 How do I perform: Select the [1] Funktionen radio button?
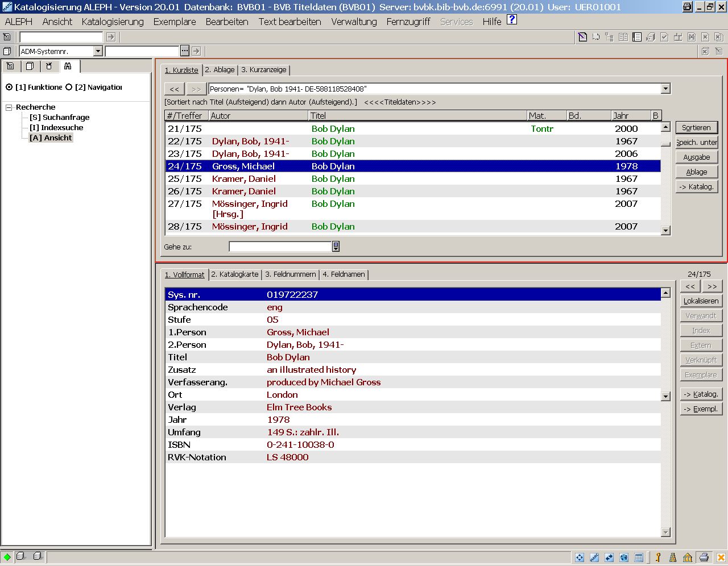pyautogui.click(x=9, y=87)
